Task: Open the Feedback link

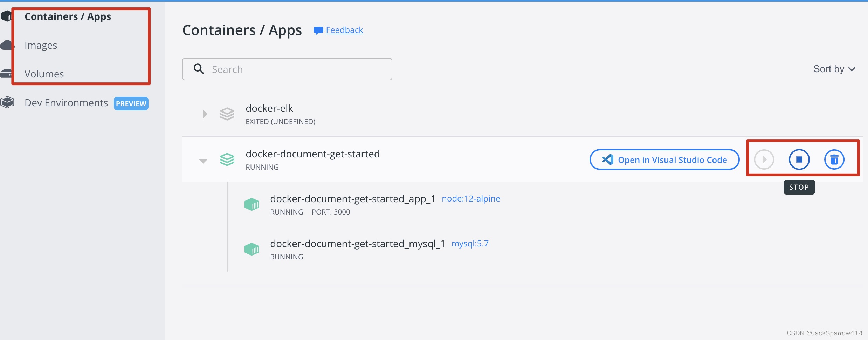Action: (x=344, y=30)
